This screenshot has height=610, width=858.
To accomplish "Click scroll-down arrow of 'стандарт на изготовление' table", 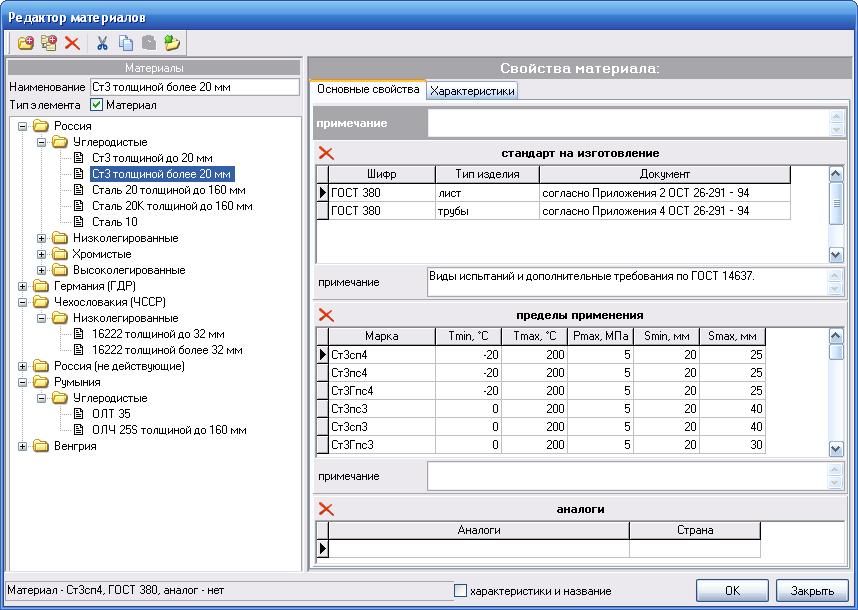I will [x=836, y=254].
